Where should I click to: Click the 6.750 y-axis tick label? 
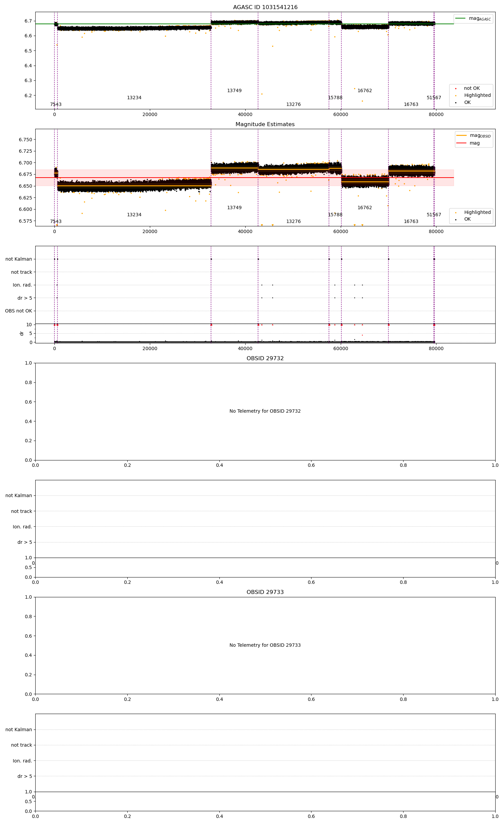[26, 140]
